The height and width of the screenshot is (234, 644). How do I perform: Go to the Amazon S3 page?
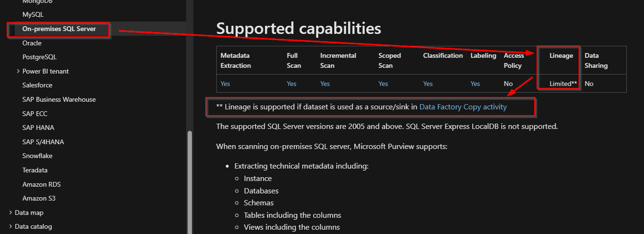(39, 198)
